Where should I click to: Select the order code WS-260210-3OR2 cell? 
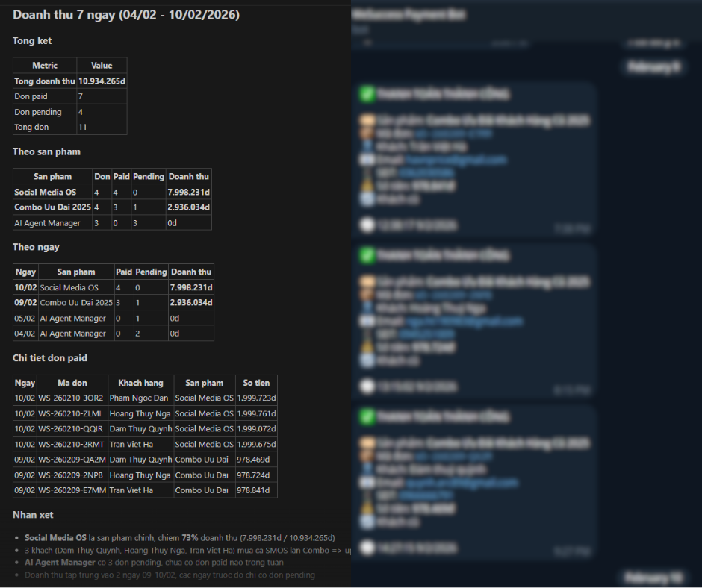pos(72,398)
